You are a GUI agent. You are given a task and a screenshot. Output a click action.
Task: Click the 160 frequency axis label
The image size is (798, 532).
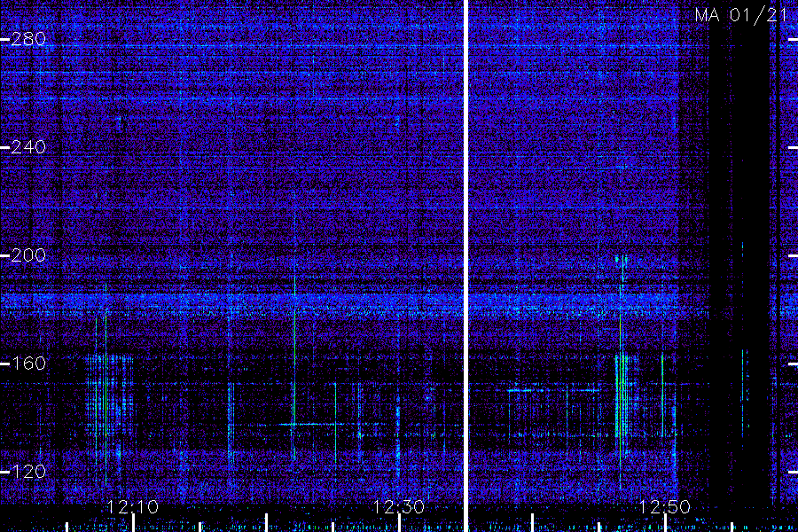point(28,364)
